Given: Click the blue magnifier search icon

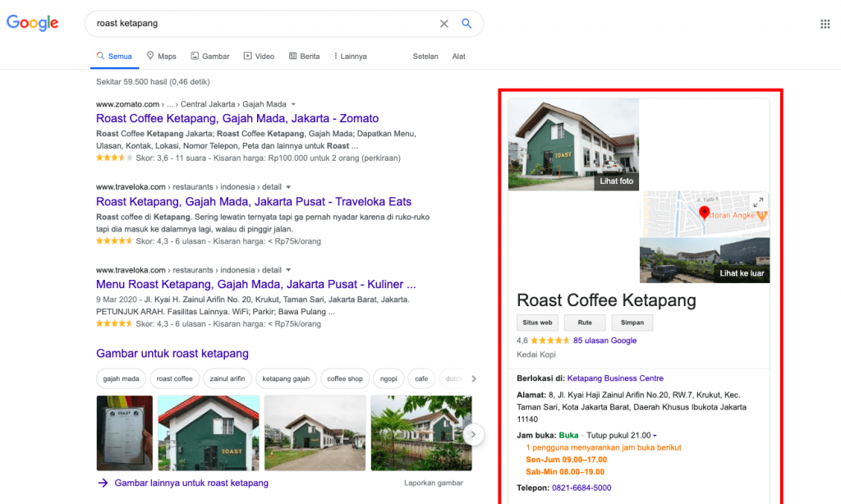Looking at the screenshot, I should point(466,24).
